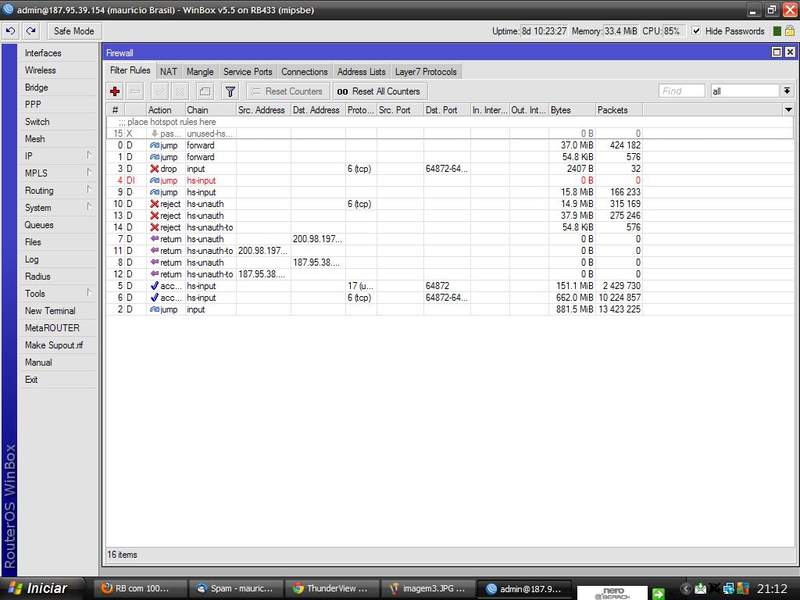This screenshot has width=800, height=600.
Task: Select the red hs-input rule 4 row
Action: click(449, 180)
